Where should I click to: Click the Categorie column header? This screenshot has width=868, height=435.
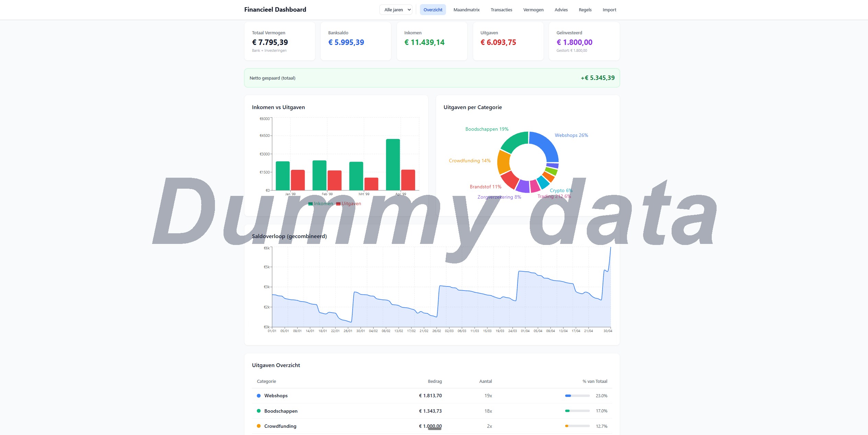(266, 381)
